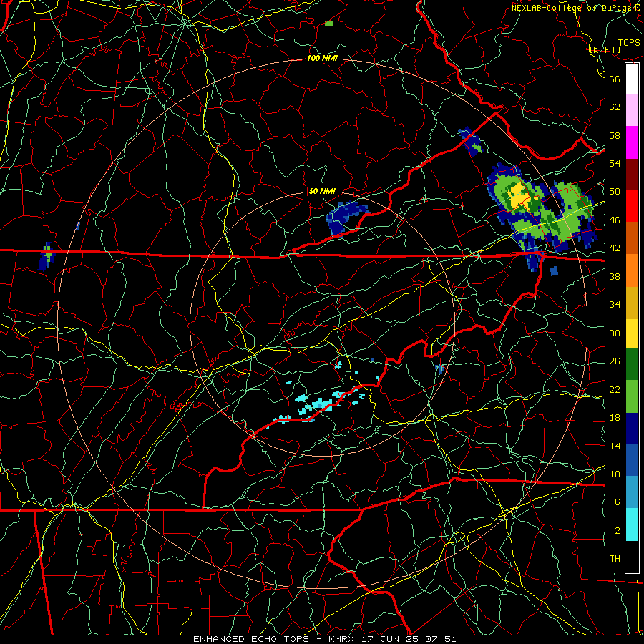Click the K FT units label
644x644 pixels.
(x=605, y=50)
